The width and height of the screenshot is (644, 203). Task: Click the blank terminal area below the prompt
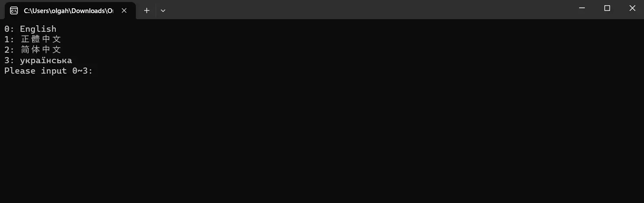point(322,139)
